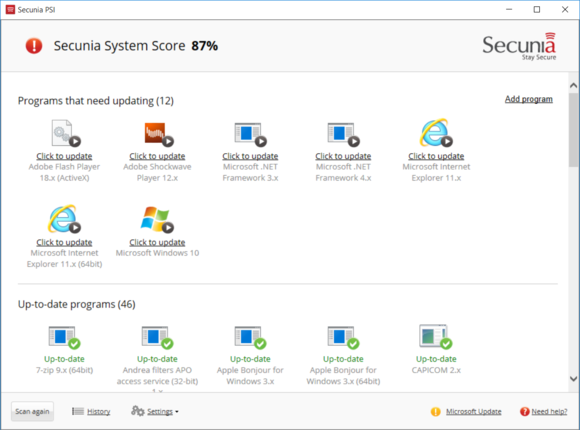Image resolution: width=580 pixels, height=430 pixels.
Task: Open the Settings dropdown menu
Action: tap(163, 411)
